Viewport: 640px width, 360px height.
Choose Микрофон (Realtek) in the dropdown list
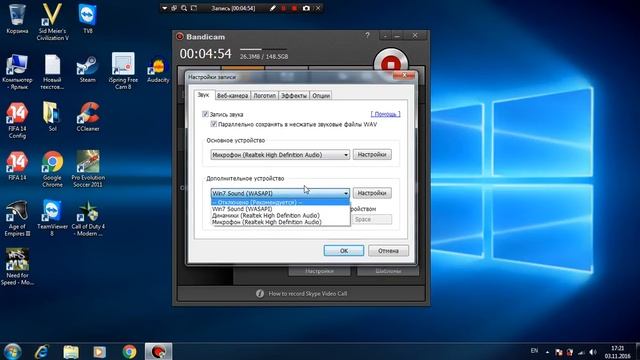tap(280, 222)
